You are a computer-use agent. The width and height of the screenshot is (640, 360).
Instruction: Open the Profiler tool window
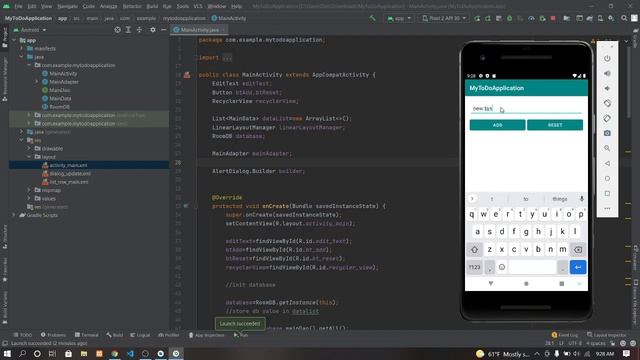169,335
